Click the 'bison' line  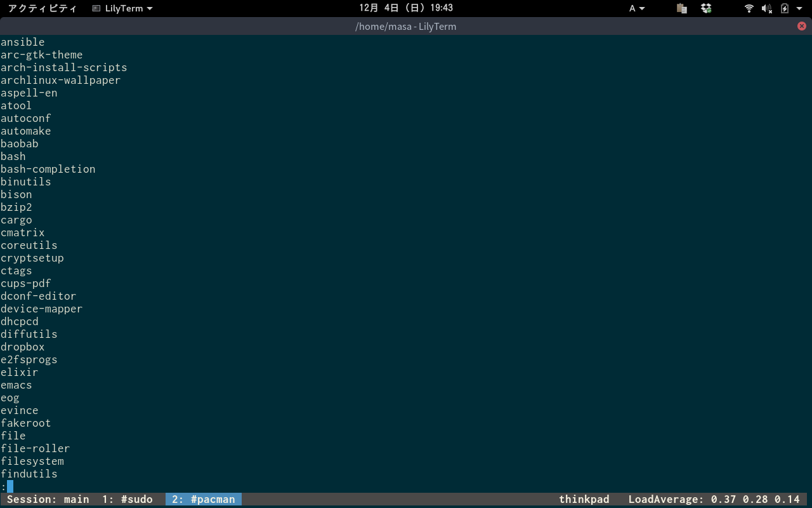(x=16, y=194)
